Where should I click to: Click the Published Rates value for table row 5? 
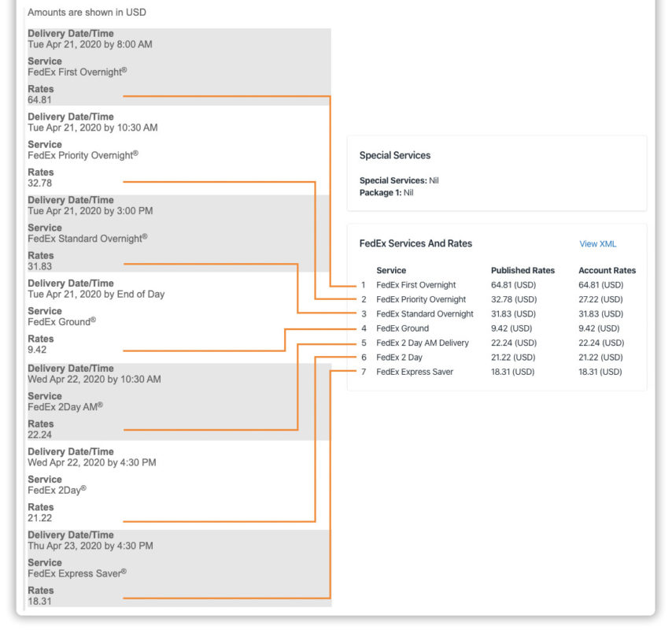[x=514, y=343]
